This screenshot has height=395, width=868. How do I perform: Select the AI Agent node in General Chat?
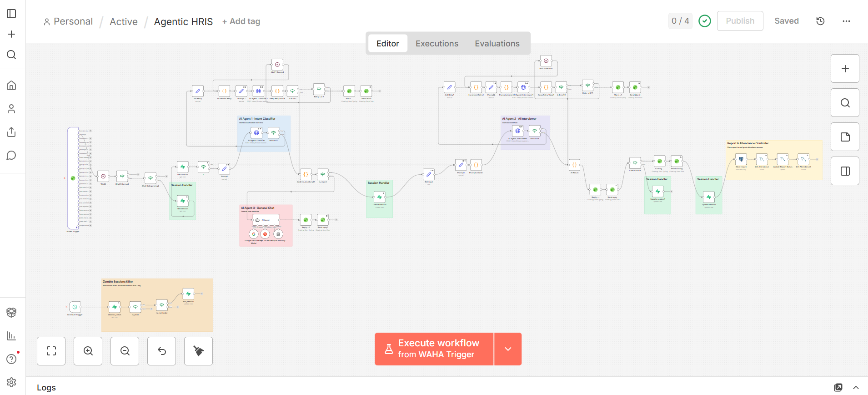click(266, 220)
